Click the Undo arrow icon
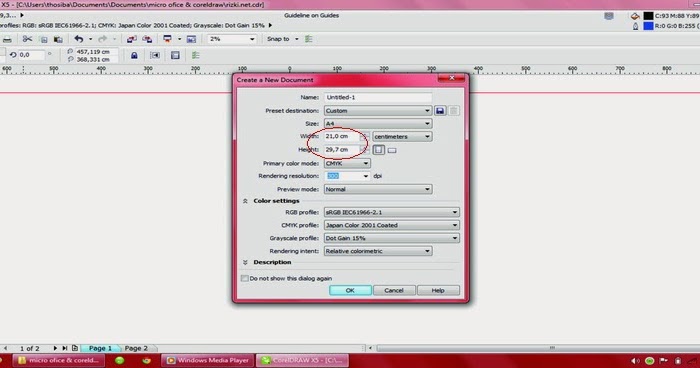This screenshot has height=368, width=700. [79, 39]
